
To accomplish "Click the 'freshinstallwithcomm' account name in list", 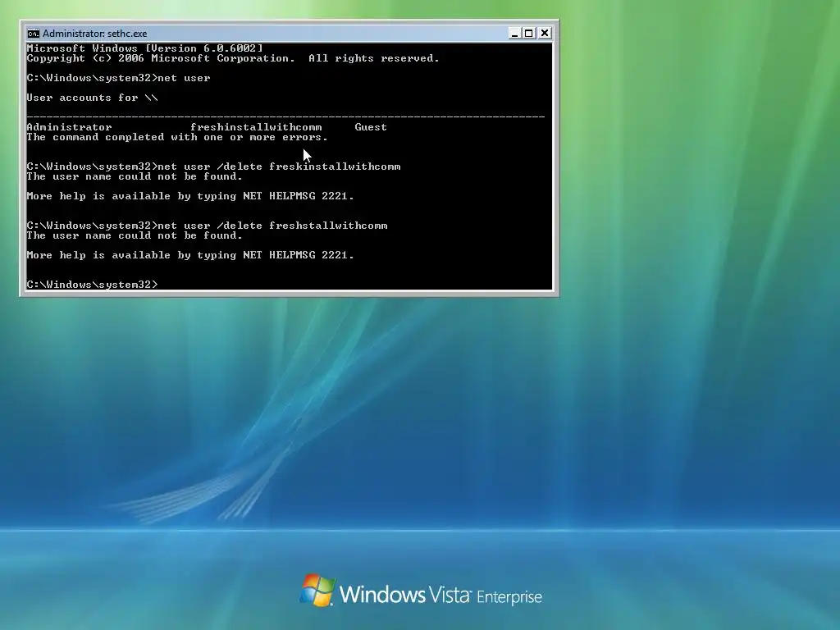I will click(256, 127).
